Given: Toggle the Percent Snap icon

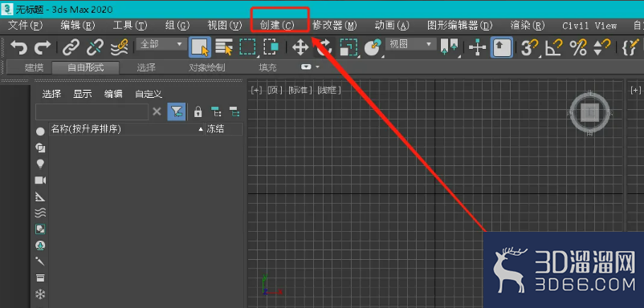Looking at the screenshot, I should pos(578,47).
